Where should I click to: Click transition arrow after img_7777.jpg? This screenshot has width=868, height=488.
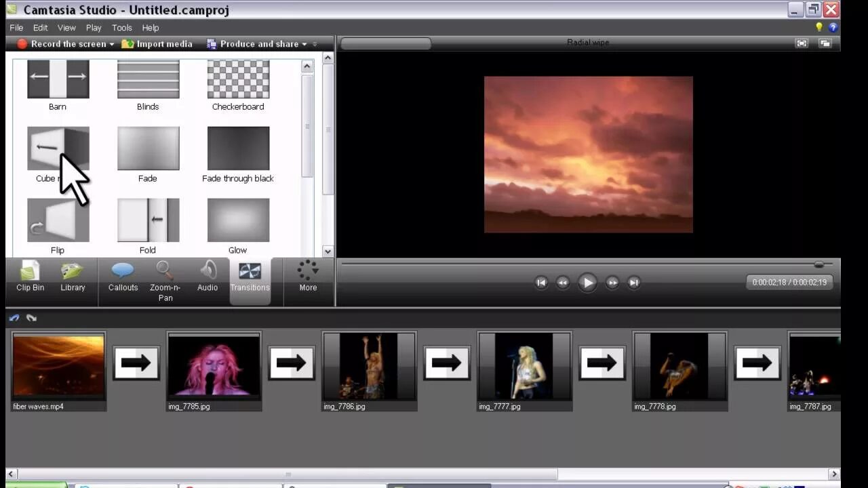pyautogui.click(x=602, y=363)
